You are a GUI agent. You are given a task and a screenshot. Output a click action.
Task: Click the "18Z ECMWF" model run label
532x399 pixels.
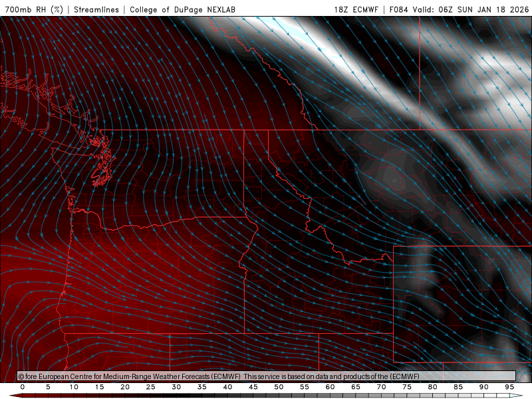pyautogui.click(x=356, y=9)
